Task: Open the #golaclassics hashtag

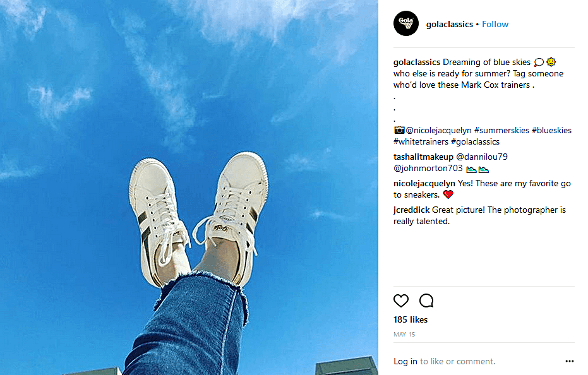Action: click(x=475, y=142)
